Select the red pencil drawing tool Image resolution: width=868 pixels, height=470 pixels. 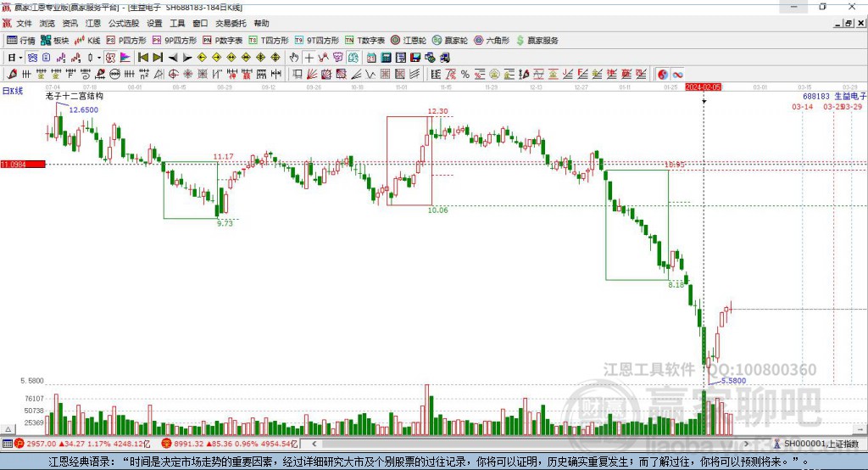(x=12, y=75)
